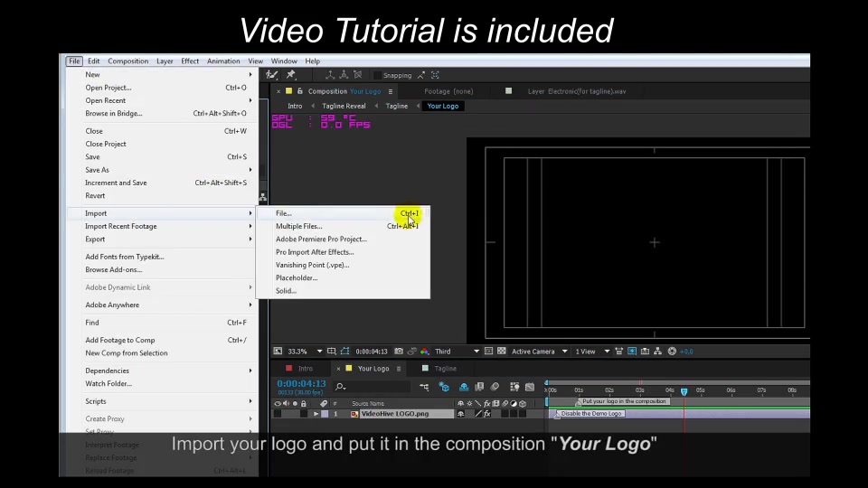
Task: Open the Graph Editor icon
Action: click(x=530, y=387)
